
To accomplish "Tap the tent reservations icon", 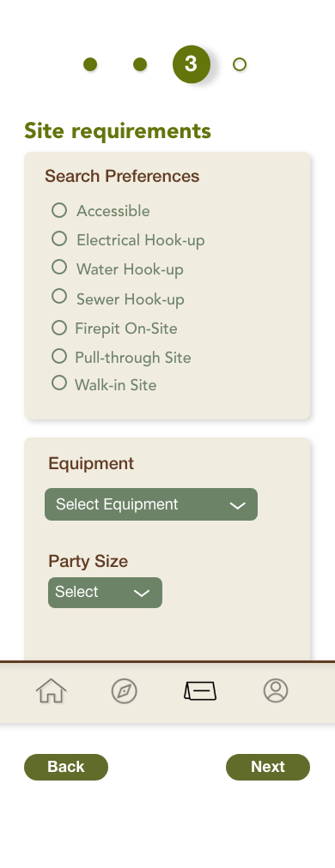I will click(x=200, y=690).
